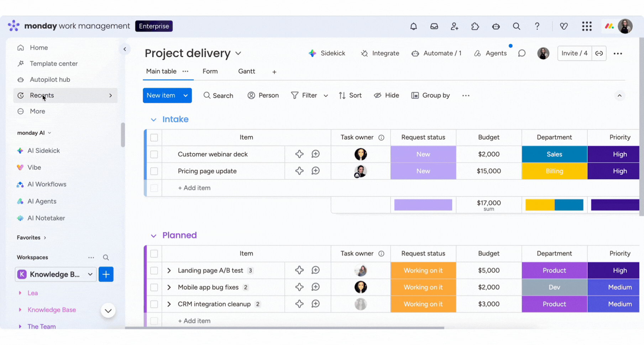This screenshot has width=644, height=345.
Task: Switch to the Form tab
Action: [210, 71]
